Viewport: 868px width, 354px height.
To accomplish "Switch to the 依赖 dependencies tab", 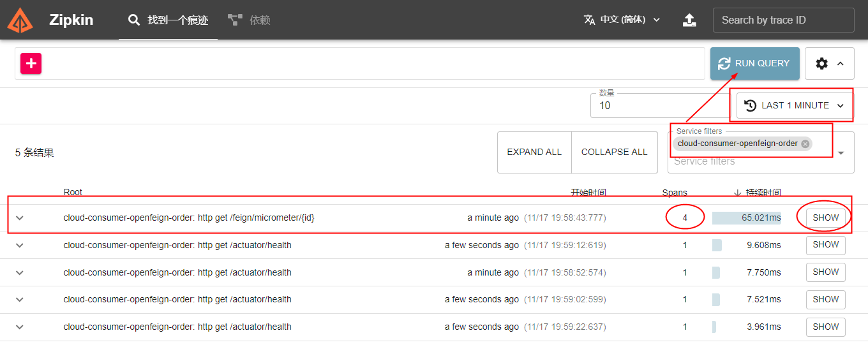I will tap(249, 20).
